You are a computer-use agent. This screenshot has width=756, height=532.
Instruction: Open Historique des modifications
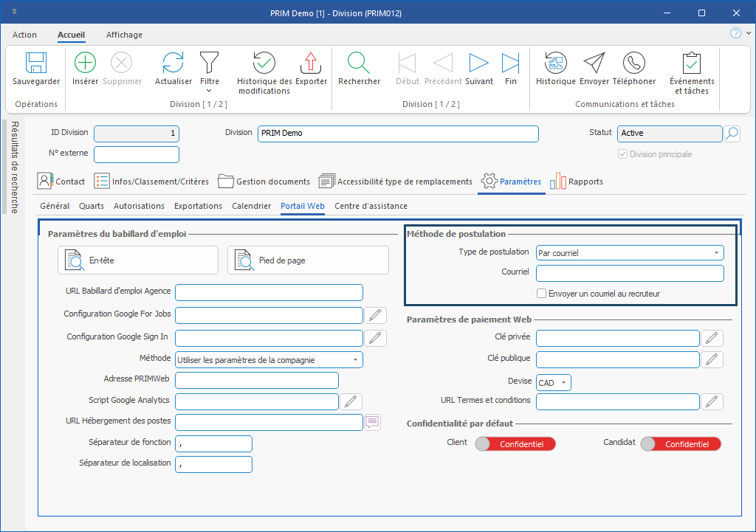(x=264, y=64)
